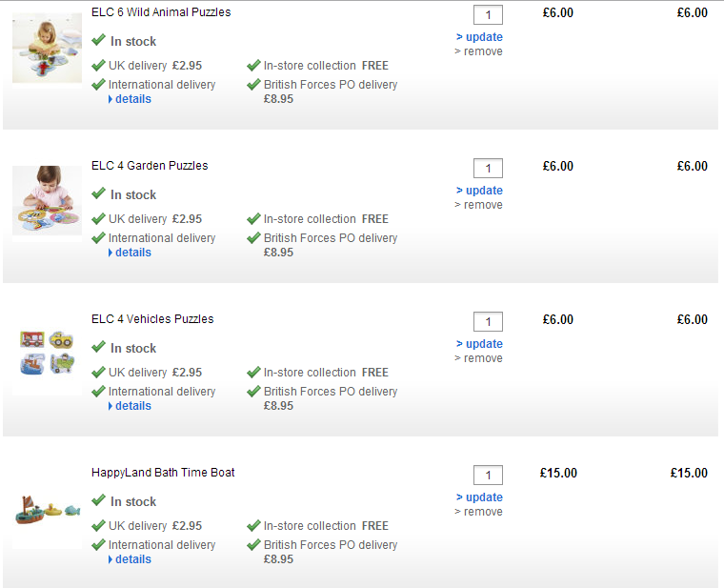Click British Forces PO tick for ELC 4 Garden Puzzles
Image resolution: width=724 pixels, height=588 pixels.
click(253, 237)
